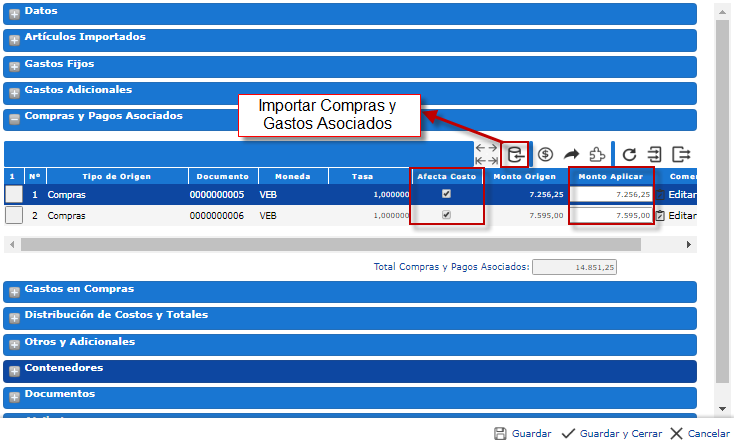Expand the Gastos Fijos section
The height and width of the screenshot is (446, 734).
pos(15,67)
